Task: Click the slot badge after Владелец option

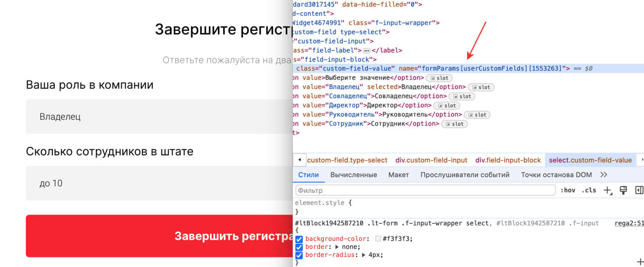Action: pyautogui.click(x=481, y=87)
